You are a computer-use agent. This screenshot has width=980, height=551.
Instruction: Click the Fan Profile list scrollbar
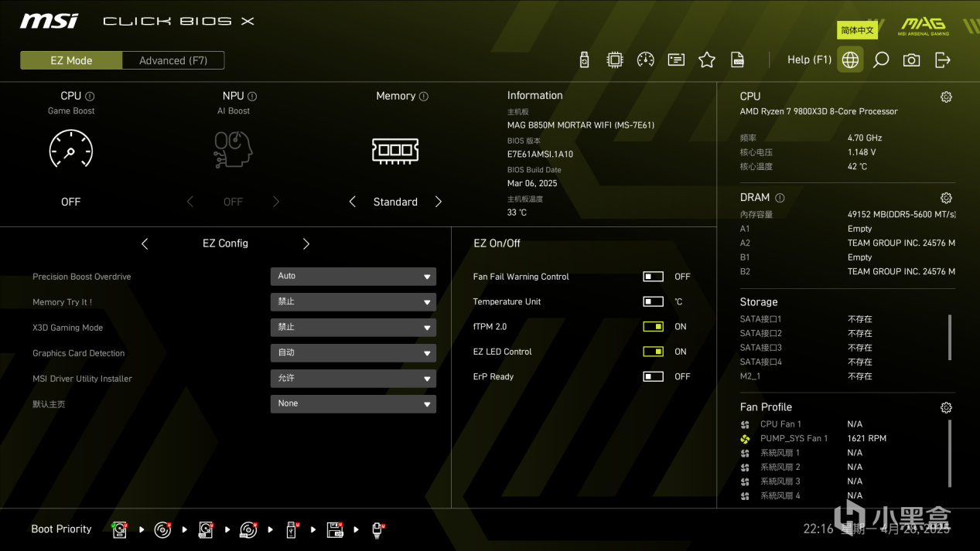950,454
